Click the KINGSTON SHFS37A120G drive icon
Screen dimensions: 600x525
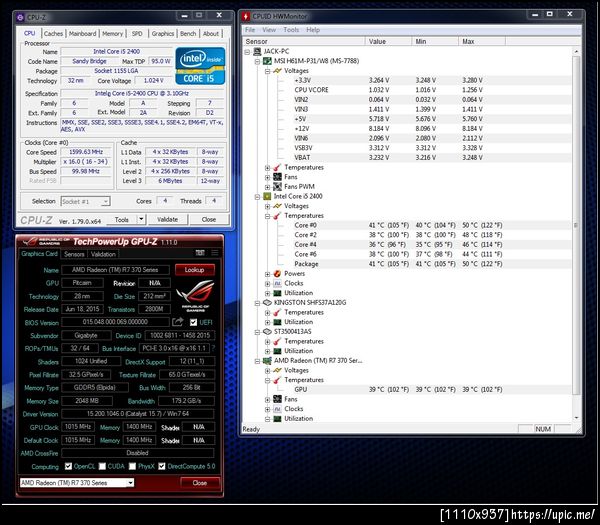point(267,303)
